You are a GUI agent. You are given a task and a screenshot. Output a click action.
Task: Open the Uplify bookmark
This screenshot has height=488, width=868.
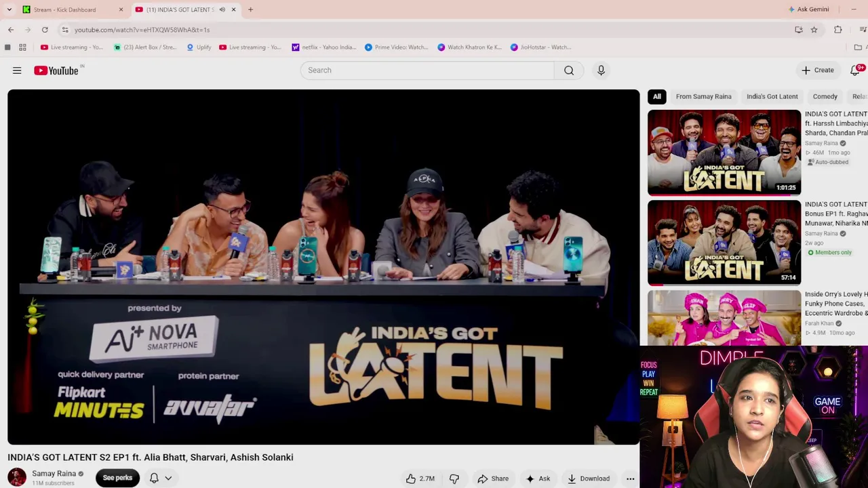(x=199, y=47)
